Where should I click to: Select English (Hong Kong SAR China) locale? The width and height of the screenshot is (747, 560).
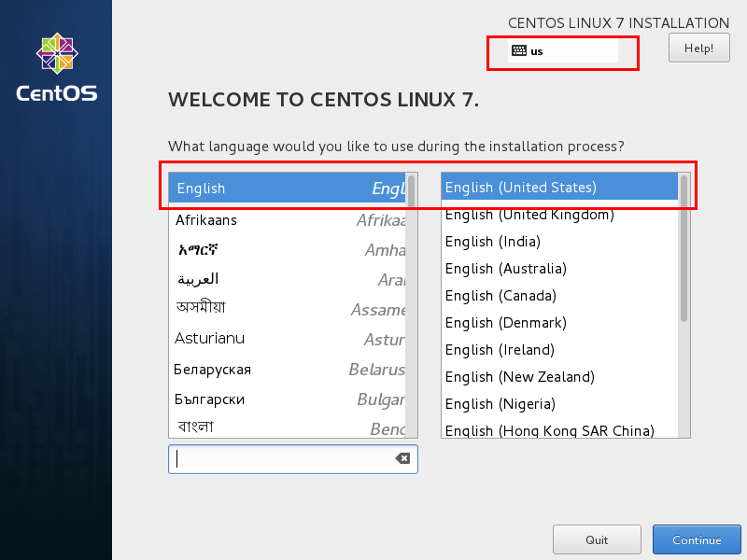(x=532, y=430)
